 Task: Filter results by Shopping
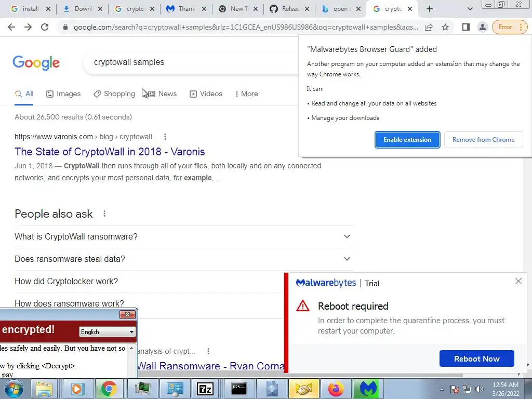[114, 94]
